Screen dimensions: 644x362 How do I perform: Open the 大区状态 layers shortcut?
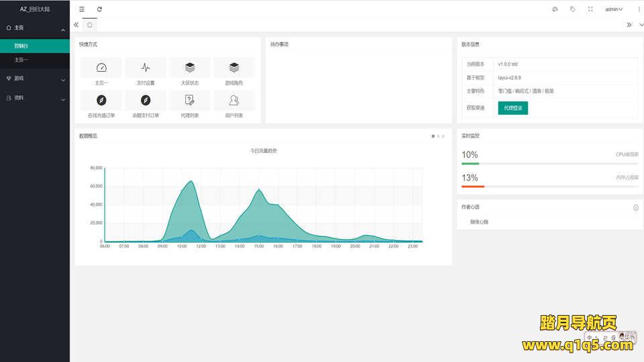click(190, 67)
